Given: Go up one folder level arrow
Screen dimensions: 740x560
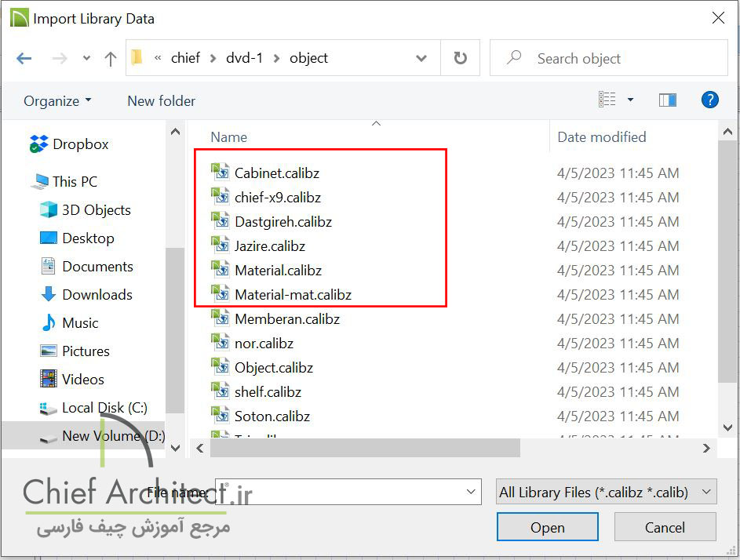Looking at the screenshot, I should coord(111,58).
